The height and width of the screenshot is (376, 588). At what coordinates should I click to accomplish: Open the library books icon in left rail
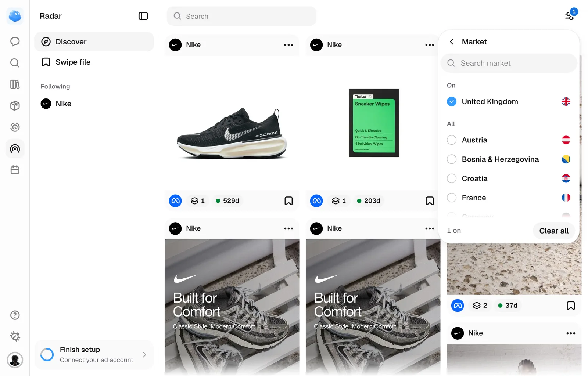pos(15,84)
